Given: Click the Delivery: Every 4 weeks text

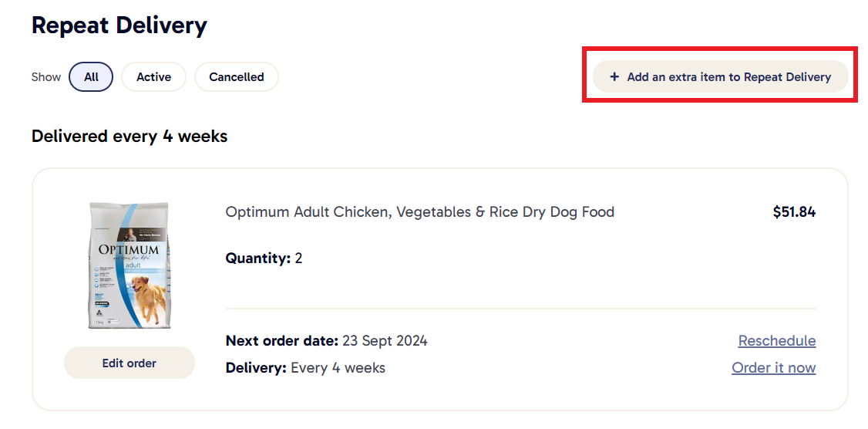Looking at the screenshot, I should click(x=305, y=368).
